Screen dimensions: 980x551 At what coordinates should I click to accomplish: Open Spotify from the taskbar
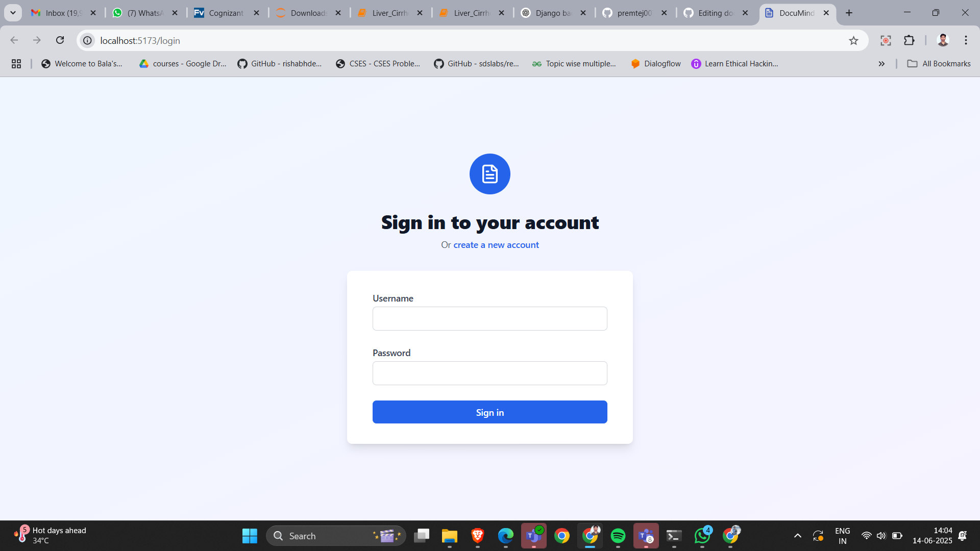click(618, 536)
